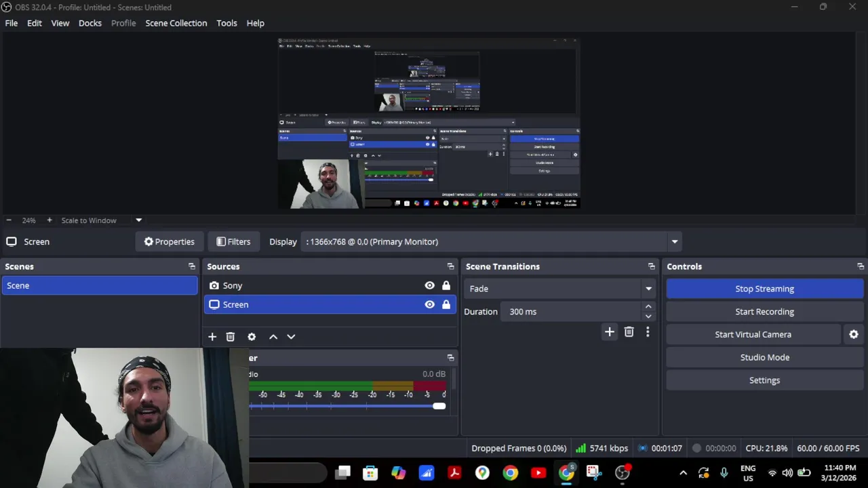Pop out the Controls dock
This screenshot has height=488, width=868.
(861, 266)
